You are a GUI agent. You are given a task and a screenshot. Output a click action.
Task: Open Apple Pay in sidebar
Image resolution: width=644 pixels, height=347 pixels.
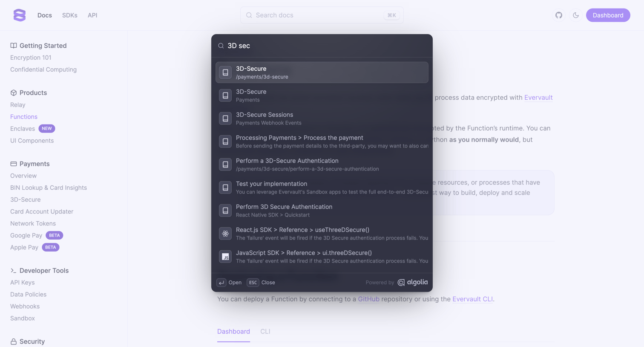click(24, 247)
